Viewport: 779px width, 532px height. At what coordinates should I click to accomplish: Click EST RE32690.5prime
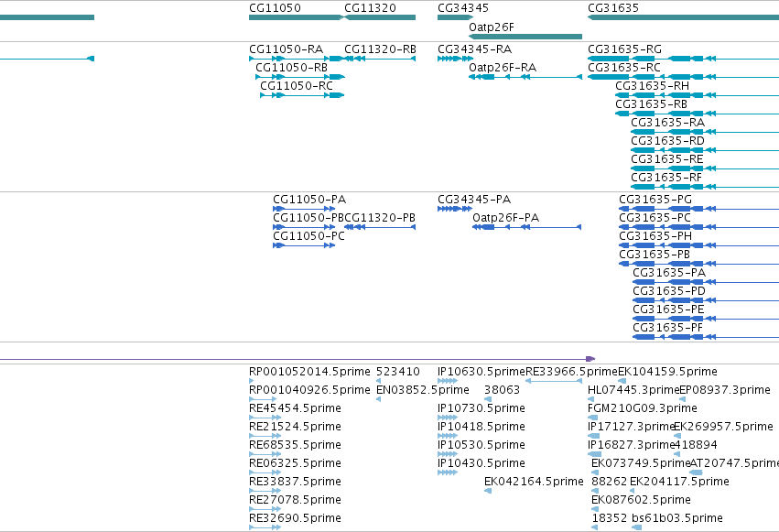295,519
